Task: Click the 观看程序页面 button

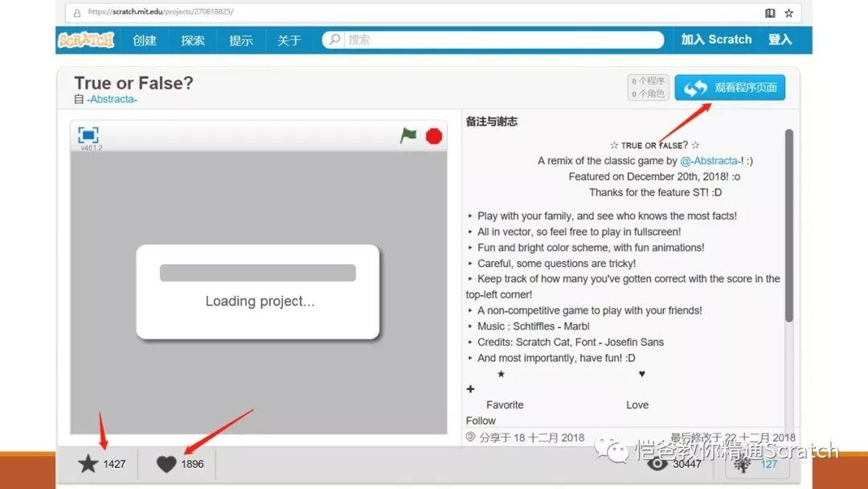Action: click(730, 88)
